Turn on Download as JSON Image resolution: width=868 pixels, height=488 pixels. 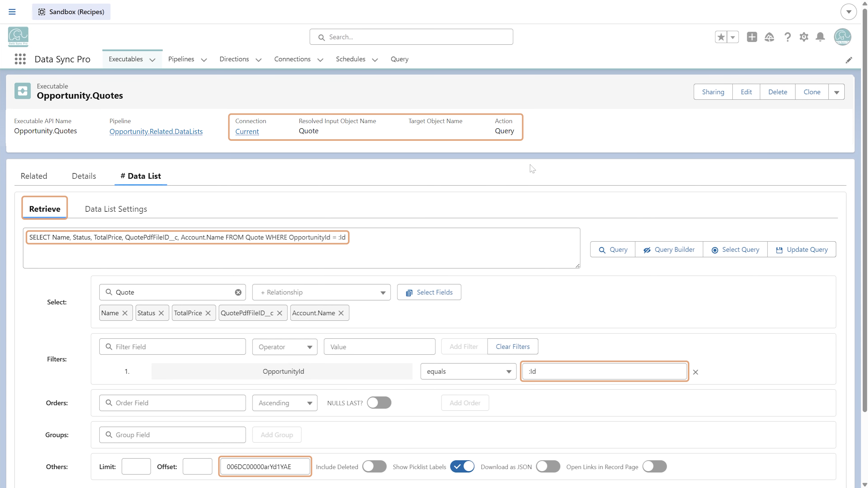[548, 467]
